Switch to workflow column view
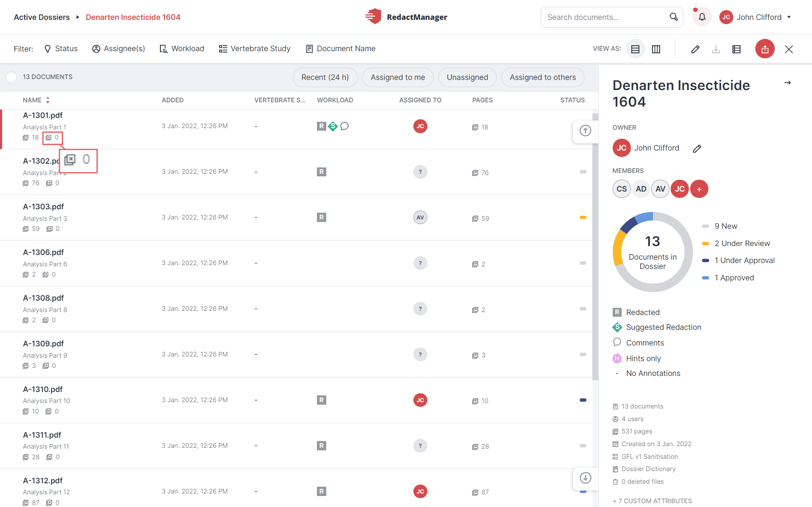 tap(656, 49)
